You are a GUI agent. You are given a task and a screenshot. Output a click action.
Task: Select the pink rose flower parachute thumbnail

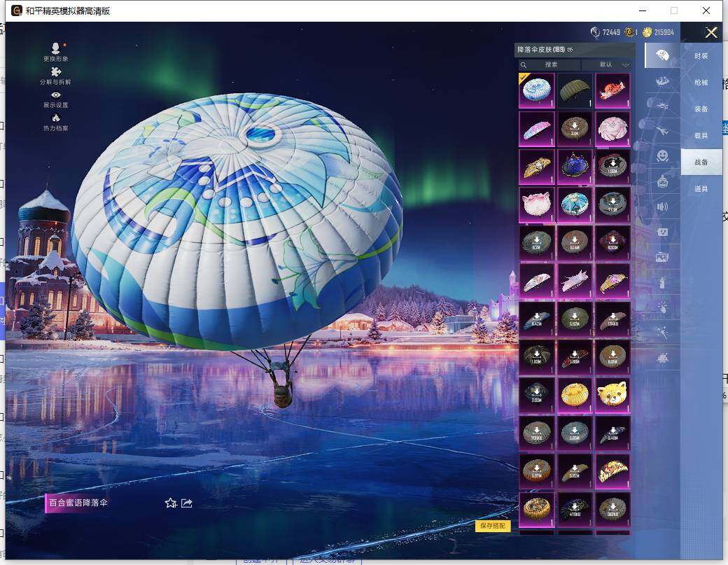point(613,129)
